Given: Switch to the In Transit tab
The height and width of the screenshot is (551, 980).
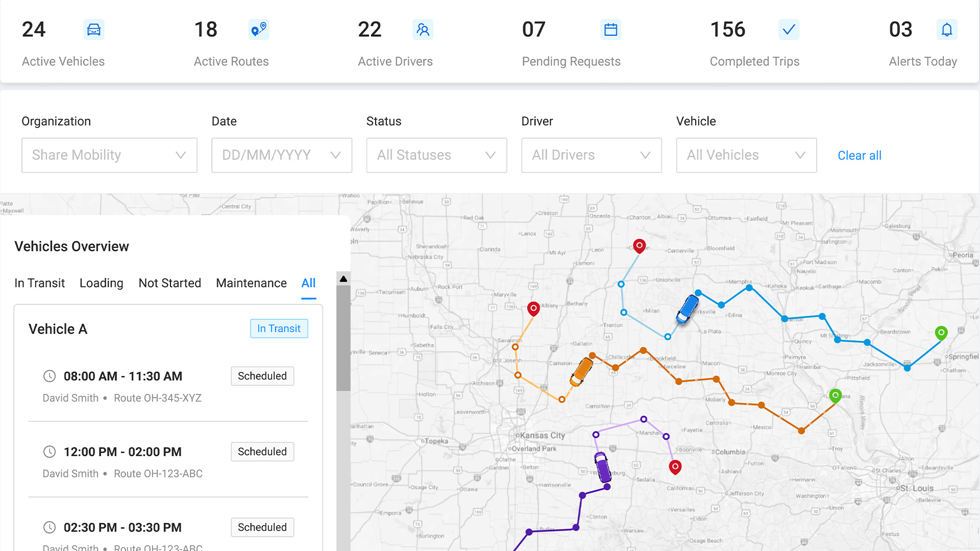Looking at the screenshot, I should coord(39,283).
